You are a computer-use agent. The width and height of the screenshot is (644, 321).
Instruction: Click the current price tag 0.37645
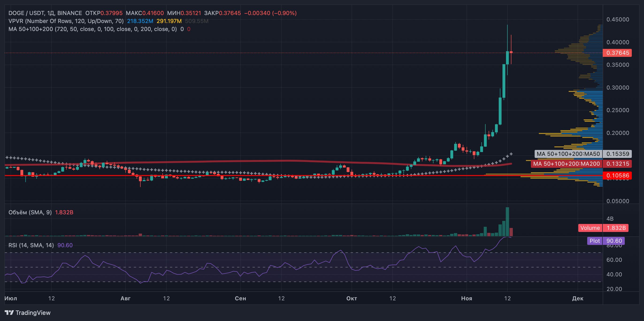(x=617, y=53)
